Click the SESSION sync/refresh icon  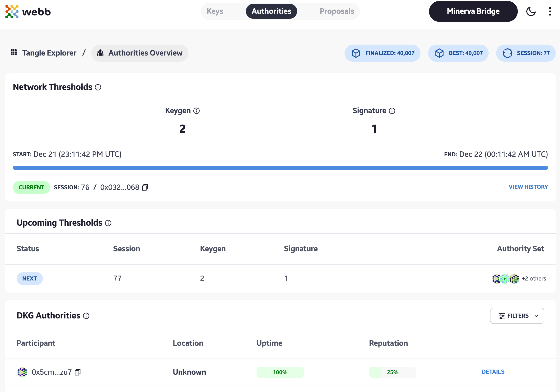[507, 53]
